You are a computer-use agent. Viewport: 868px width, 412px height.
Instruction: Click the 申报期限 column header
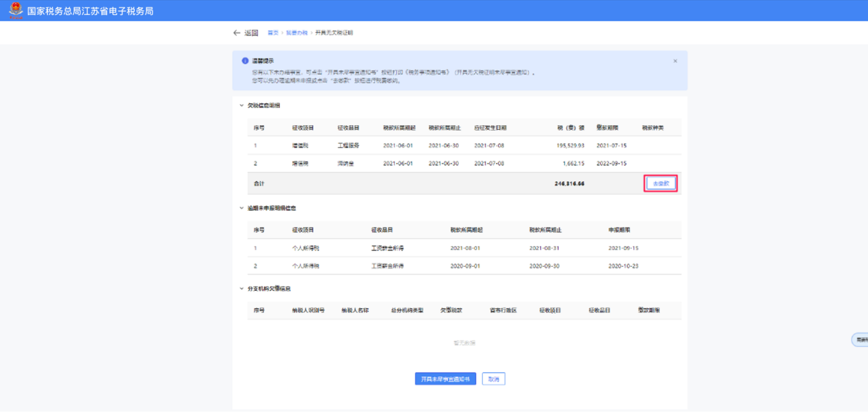tap(619, 230)
